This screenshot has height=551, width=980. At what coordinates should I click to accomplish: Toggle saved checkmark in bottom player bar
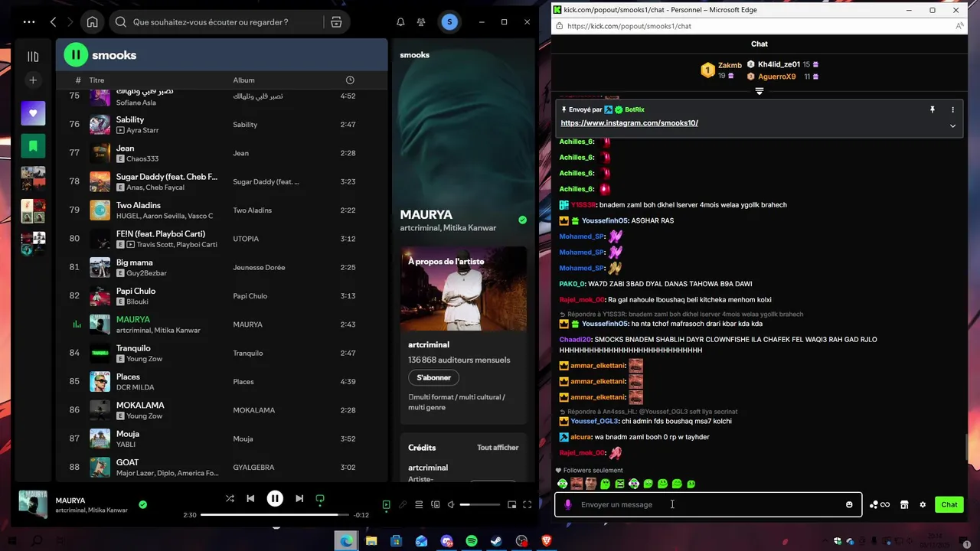click(x=142, y=505)
